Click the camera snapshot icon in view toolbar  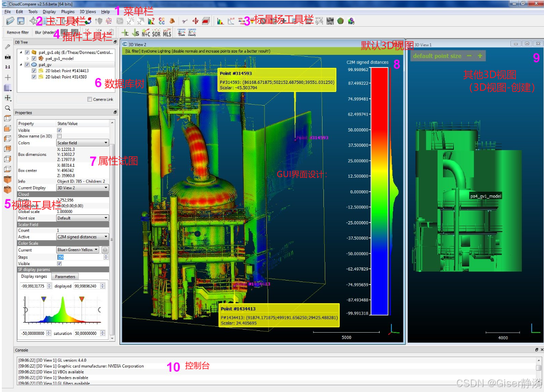point(8,57)
